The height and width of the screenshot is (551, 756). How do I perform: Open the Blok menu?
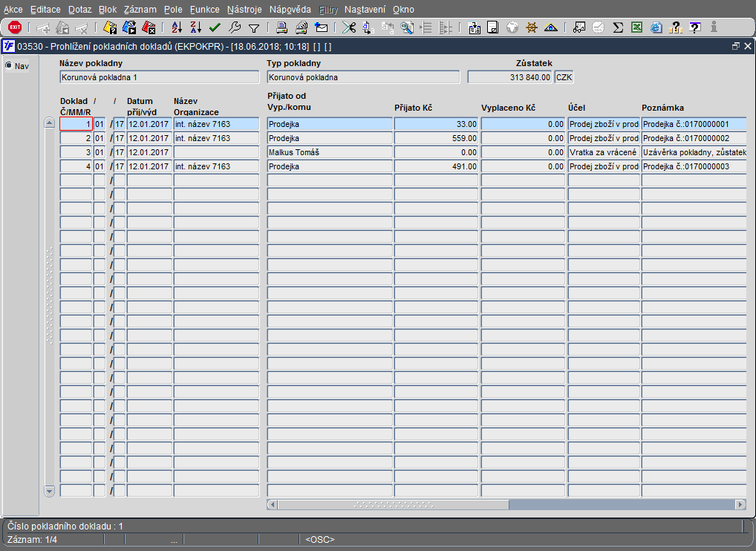[x=108, y=9]
